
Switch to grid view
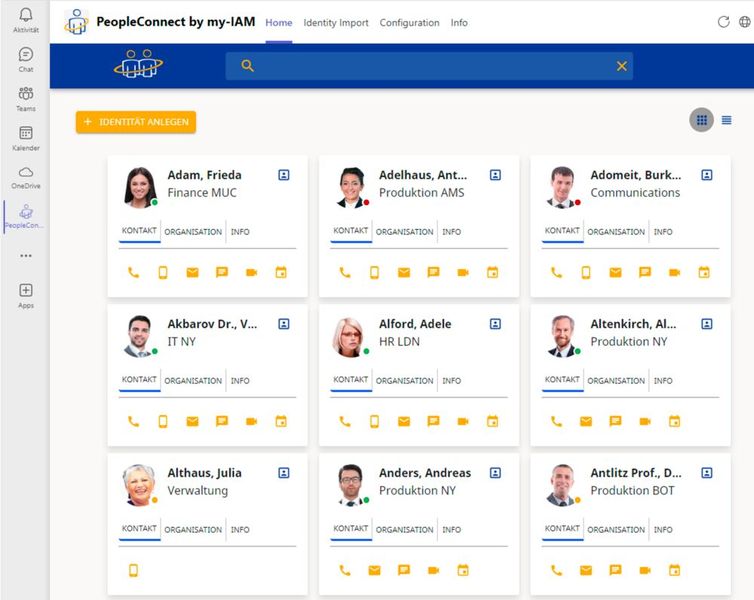point(702,120)
